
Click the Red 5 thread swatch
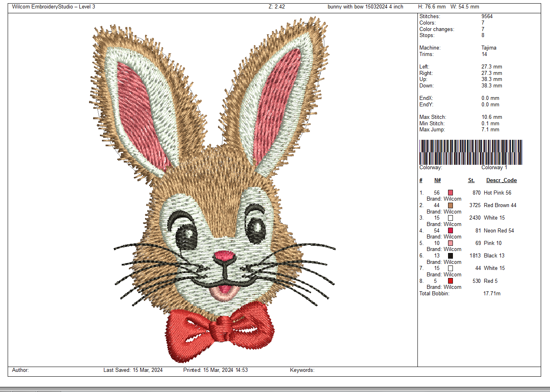tap(450, 281)
